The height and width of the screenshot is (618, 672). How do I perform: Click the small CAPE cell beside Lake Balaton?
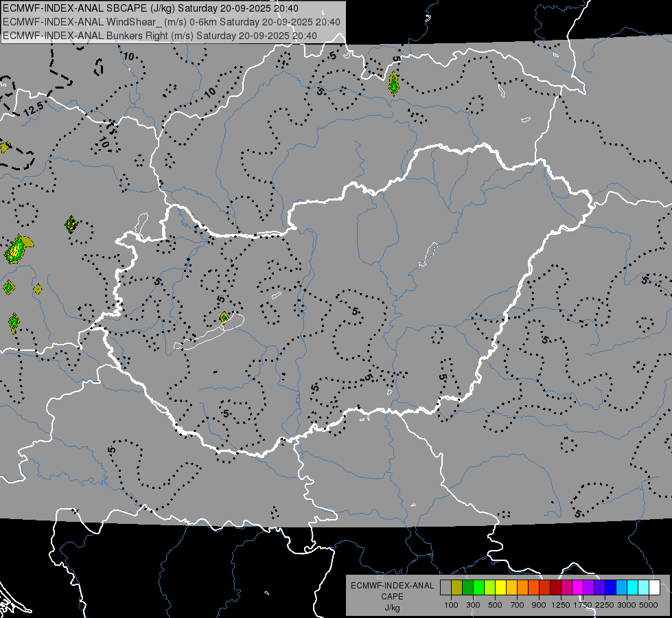(224, 317)
